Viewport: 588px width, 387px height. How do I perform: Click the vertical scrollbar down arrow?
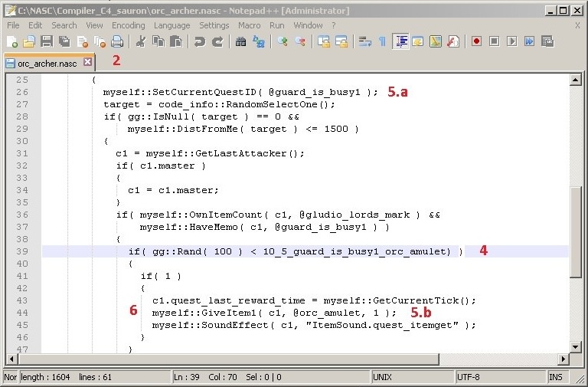click(575, 347)
